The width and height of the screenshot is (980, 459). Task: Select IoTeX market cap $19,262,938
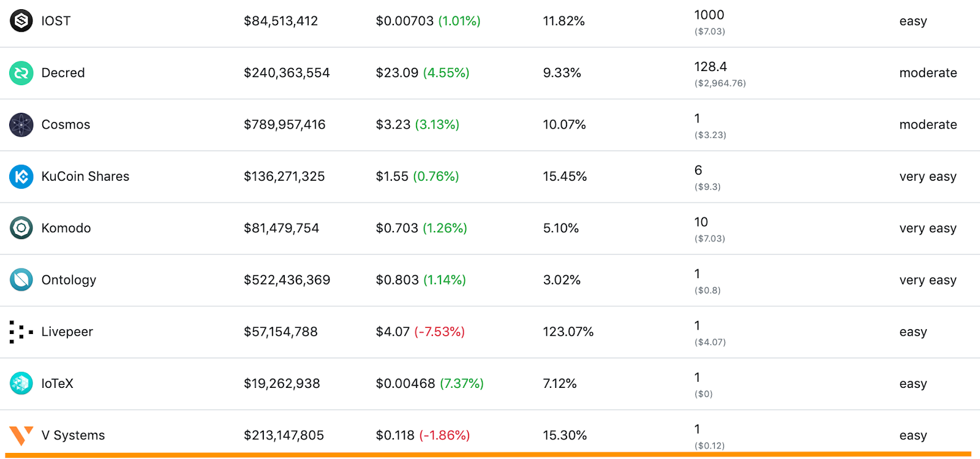pos(282,384)
